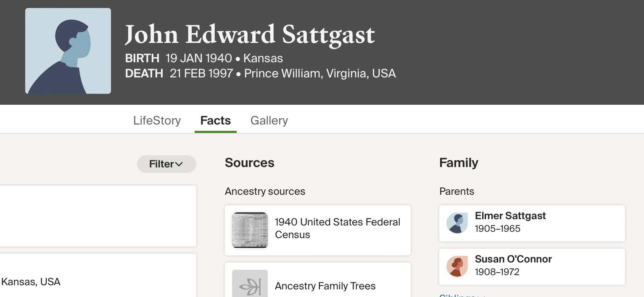The image size is (644, 297).
Task: Open the Gallery tab
Action: point(269,121)
